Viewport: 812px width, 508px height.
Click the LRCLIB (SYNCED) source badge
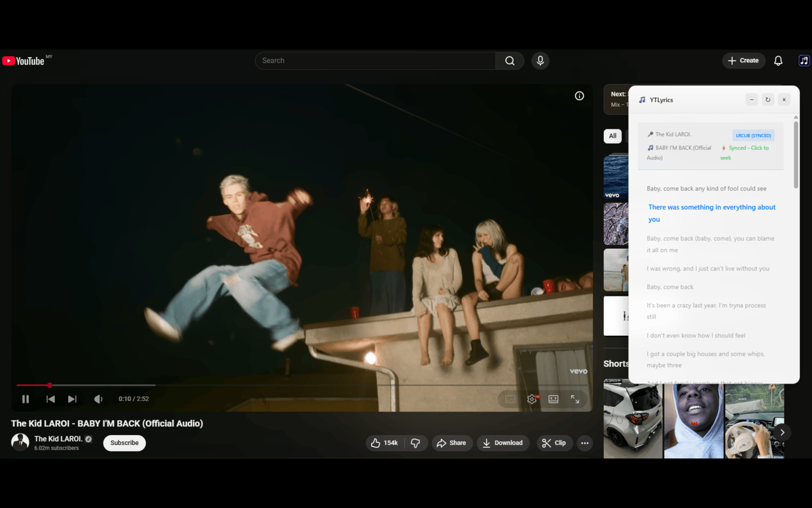click(x=753, y=135)
